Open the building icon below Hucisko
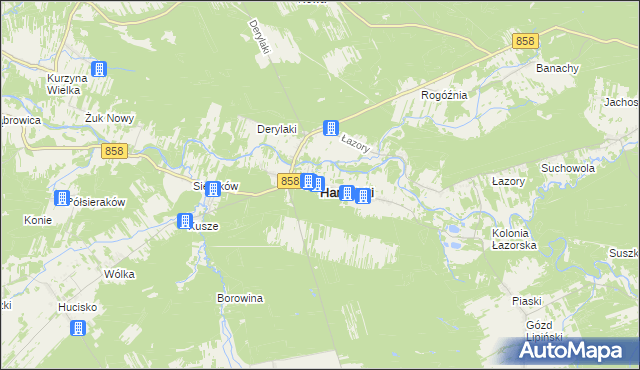 (78, 328)
